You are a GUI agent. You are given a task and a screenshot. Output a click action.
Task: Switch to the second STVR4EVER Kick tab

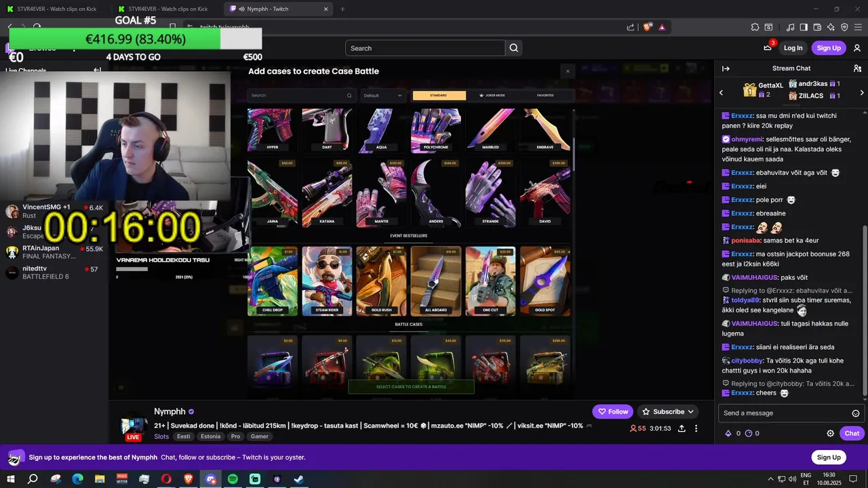167,9
